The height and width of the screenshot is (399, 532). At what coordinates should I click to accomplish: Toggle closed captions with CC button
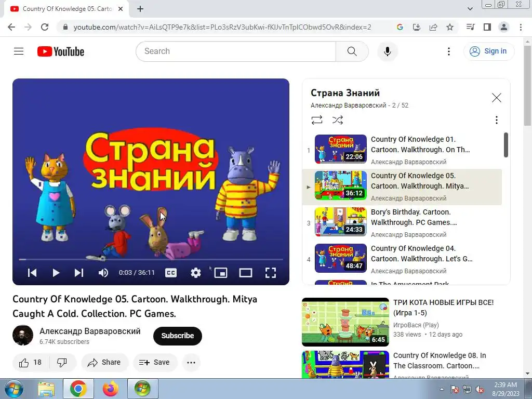point(170,273)
